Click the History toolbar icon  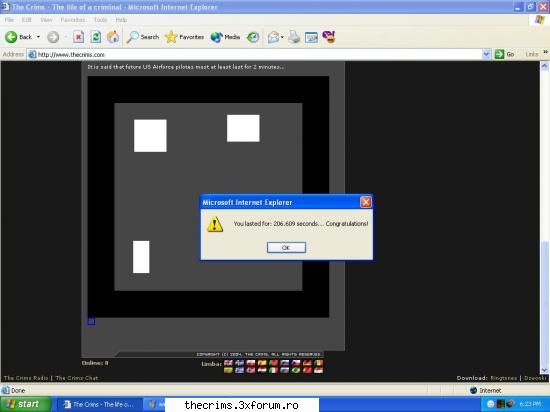coord(253,37)
